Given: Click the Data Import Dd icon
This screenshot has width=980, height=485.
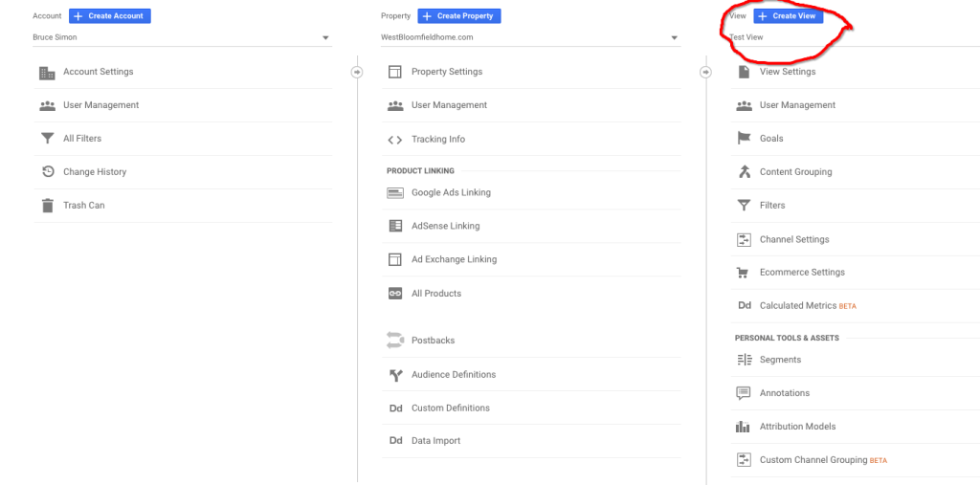Looking at the screenshot, I should [x=395, y=441].
